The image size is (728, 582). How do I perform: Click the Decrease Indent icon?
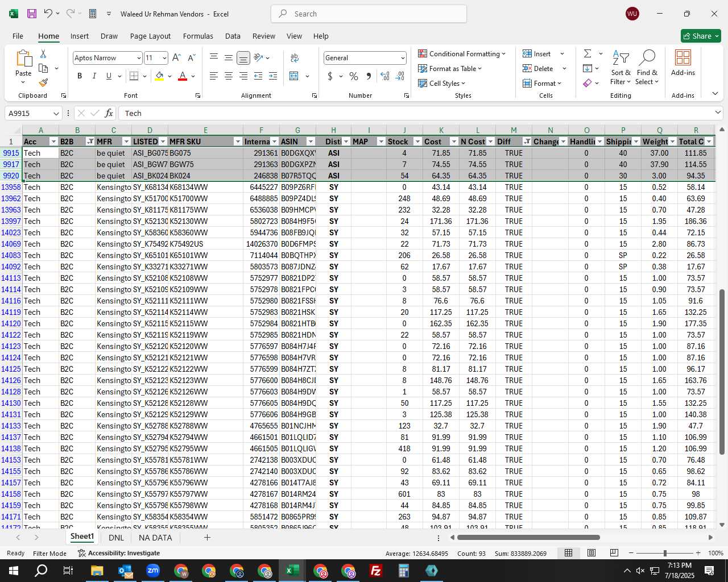(x=258, y=76)
